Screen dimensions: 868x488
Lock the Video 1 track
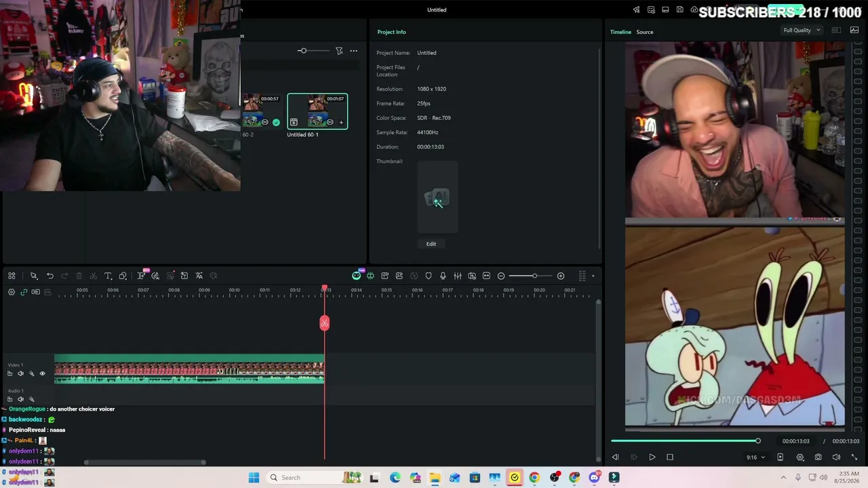(x=9, y=373)
